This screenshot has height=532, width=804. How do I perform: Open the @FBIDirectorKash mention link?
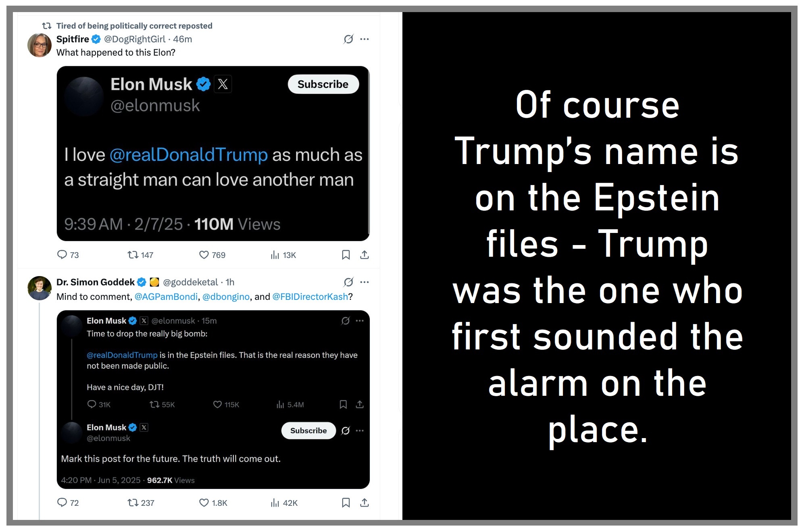pyautogui.click(x=310, y=297)
